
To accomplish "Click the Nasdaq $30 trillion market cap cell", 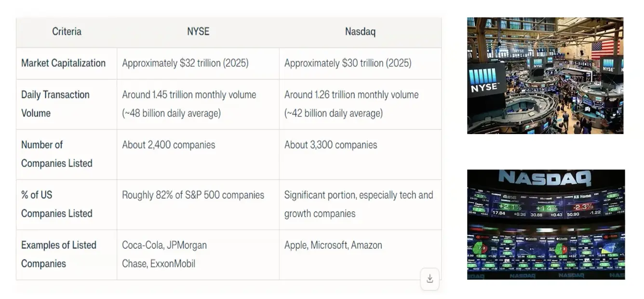I will pos(348,63).
